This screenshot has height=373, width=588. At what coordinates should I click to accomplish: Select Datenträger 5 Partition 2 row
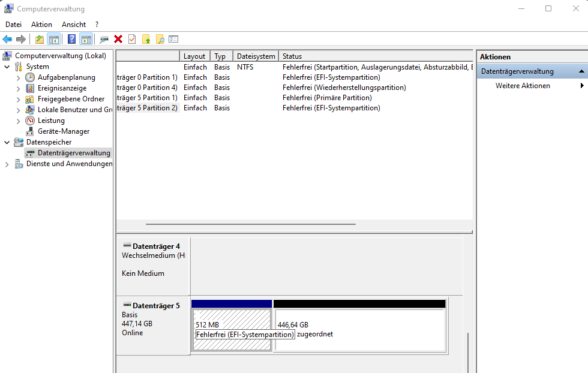click(295, 107)
